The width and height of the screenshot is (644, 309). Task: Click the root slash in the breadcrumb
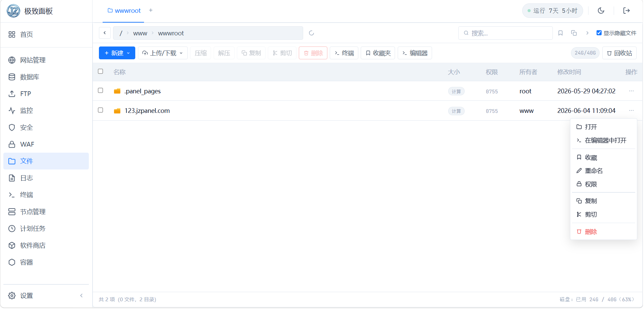click(121, 33)
